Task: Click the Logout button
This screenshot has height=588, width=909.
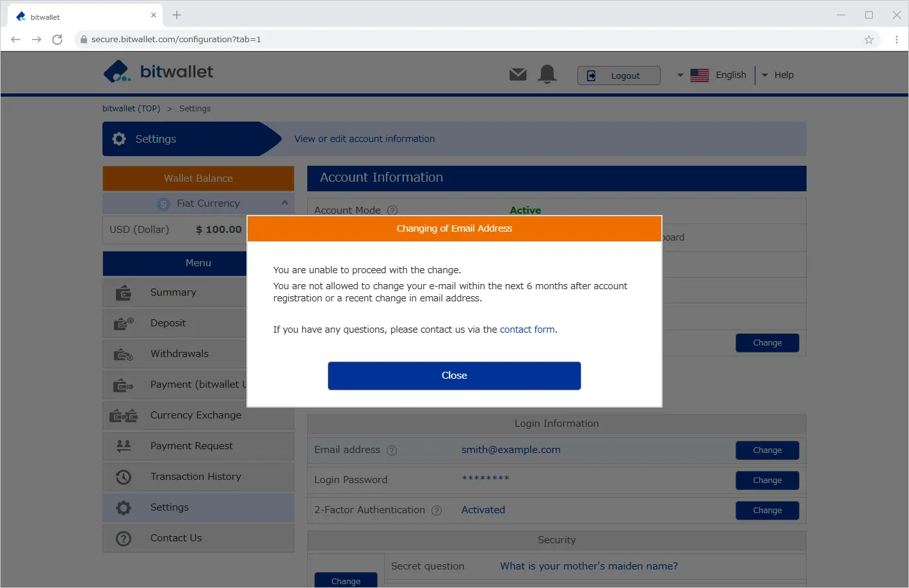Action: pos(618,75)
